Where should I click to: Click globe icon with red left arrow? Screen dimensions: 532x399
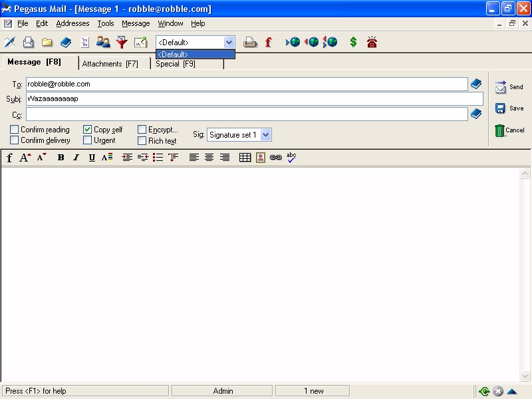click(311, 42)
